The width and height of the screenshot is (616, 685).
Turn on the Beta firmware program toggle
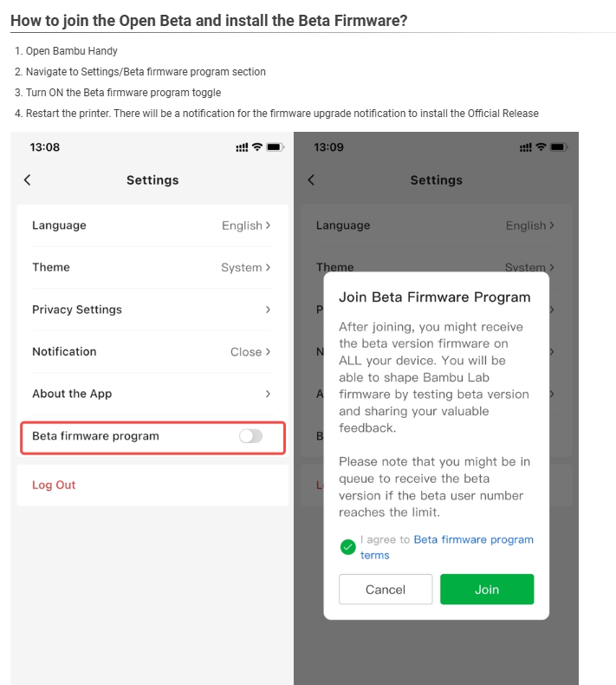[x=250, y=436]
